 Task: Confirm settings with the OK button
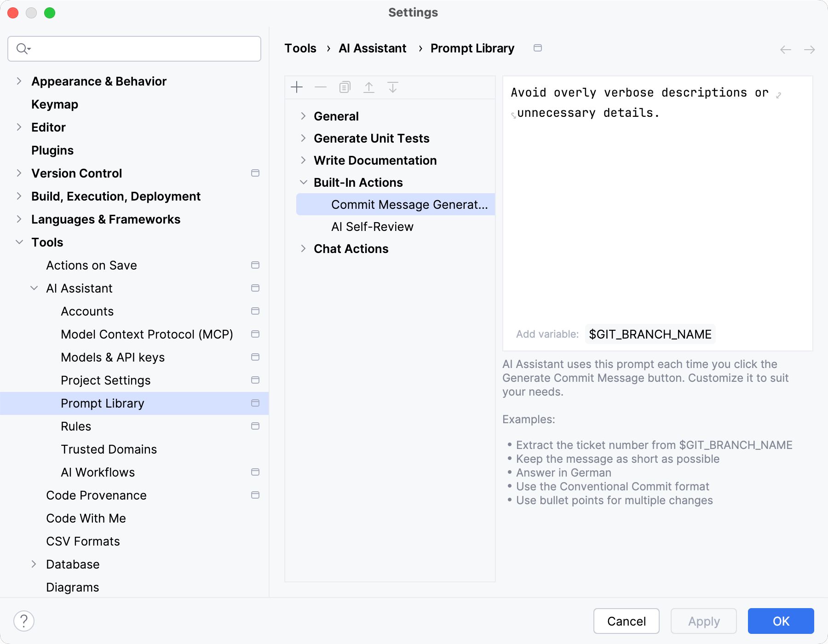781,621
